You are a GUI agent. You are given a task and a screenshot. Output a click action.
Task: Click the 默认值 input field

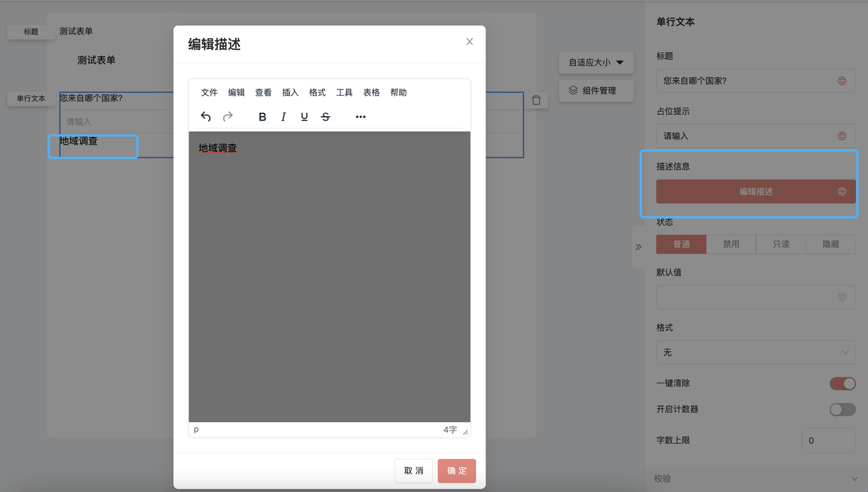(x=756, y=297)
